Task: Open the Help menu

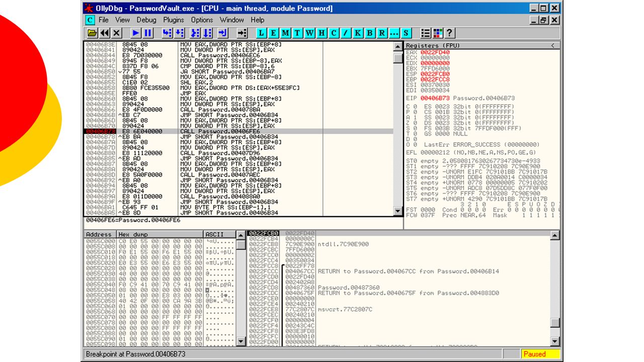Action: point(258,20)
